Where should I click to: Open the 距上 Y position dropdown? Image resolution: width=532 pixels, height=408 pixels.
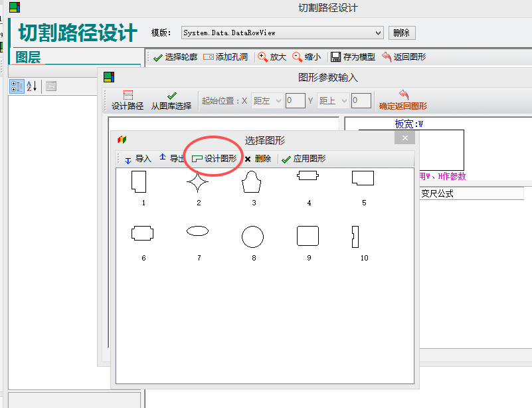(x=333, y=101)
